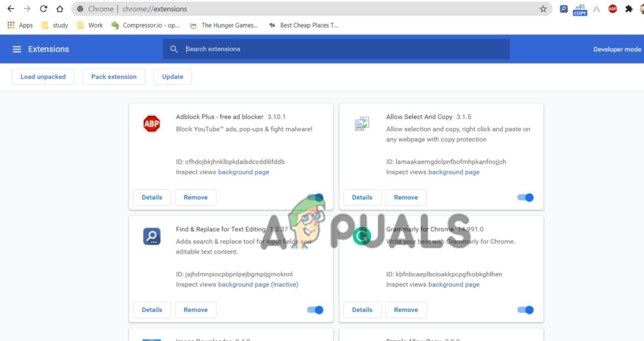Remove Adblock Plus extension

[x=196, y=197]
